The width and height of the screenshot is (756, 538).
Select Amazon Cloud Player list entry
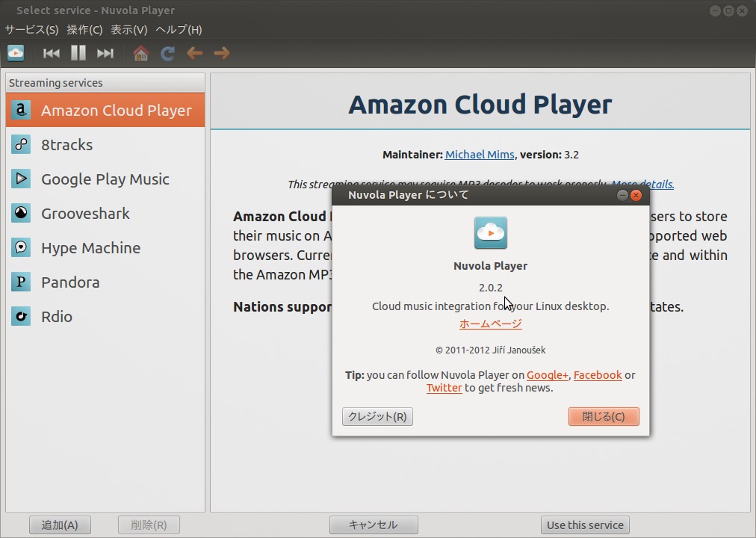point(105,110)
